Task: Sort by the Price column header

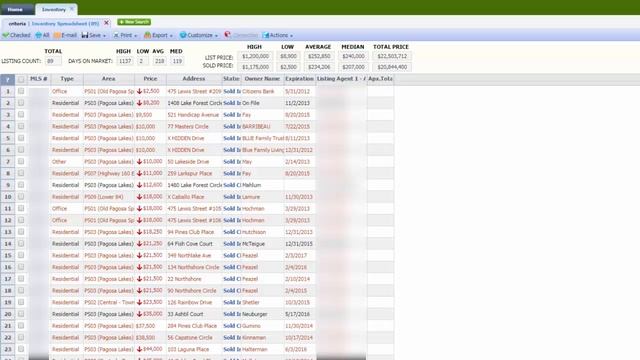Action: click(150, 79)
